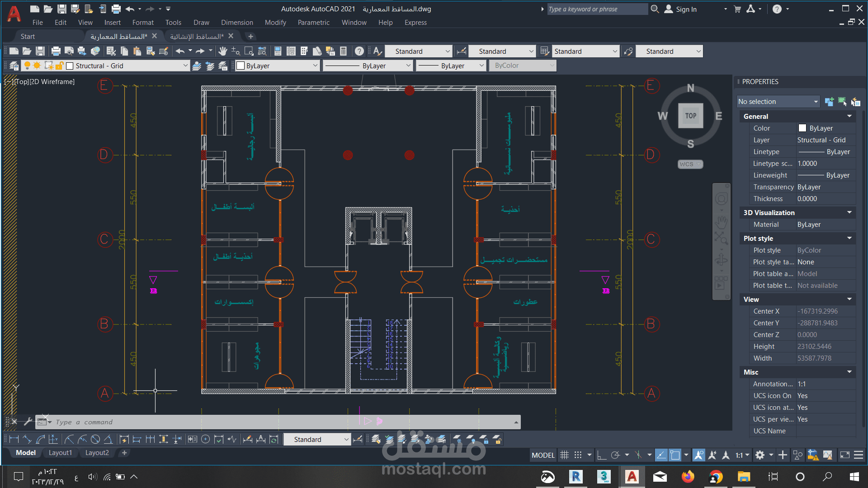Click the color swatch in ByLayer color control

pyautogui.click(x=241, y=66)
